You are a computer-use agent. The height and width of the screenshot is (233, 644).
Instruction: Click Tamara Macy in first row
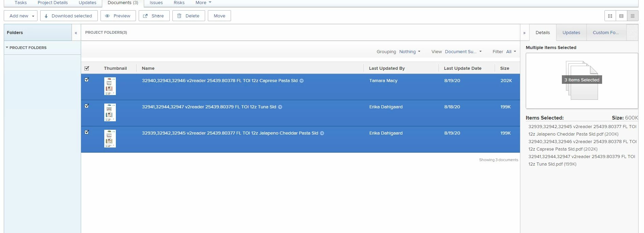(x=383, y=81)
